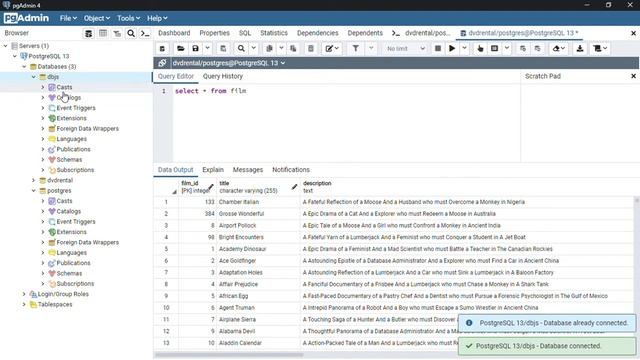The image size is (640, 360).
Task: Click the Find magnifier icon in query toolbar
Action: pos(241,49)
